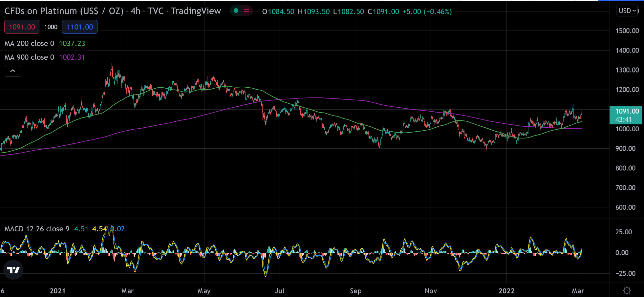Click the Sep label on time axis
This screenshot has width=644, height=297.
(x=356, y=291)
